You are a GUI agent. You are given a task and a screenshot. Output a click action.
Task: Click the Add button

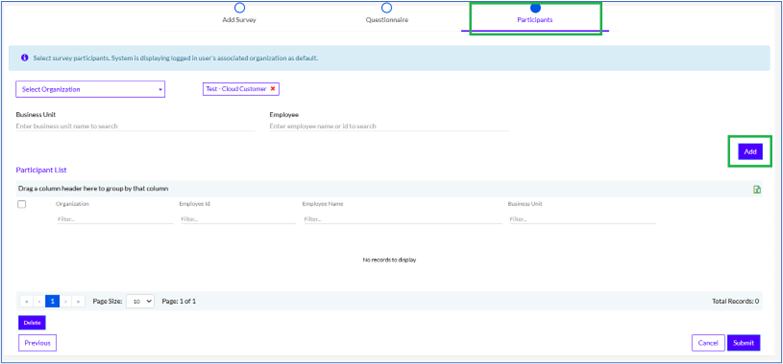[x=750, y=152]
